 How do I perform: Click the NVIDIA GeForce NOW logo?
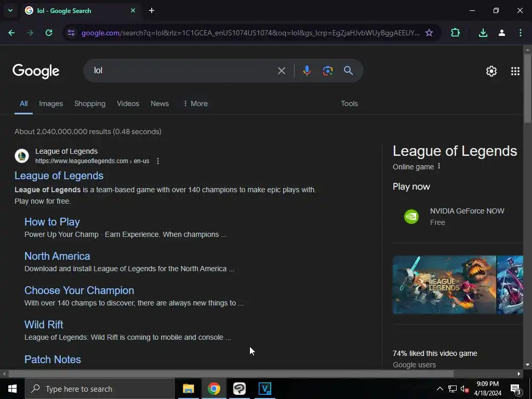tap(411, 217)
